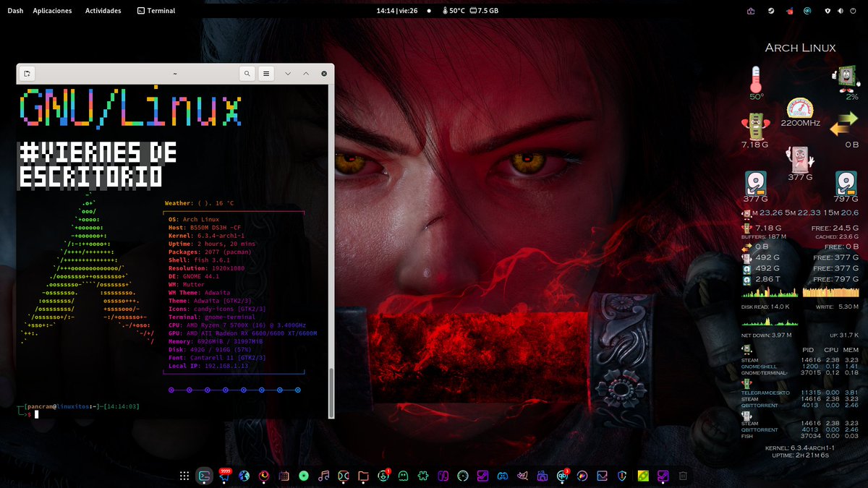
Task: Open the power menu icon in top bar
Action: [854, 11]
